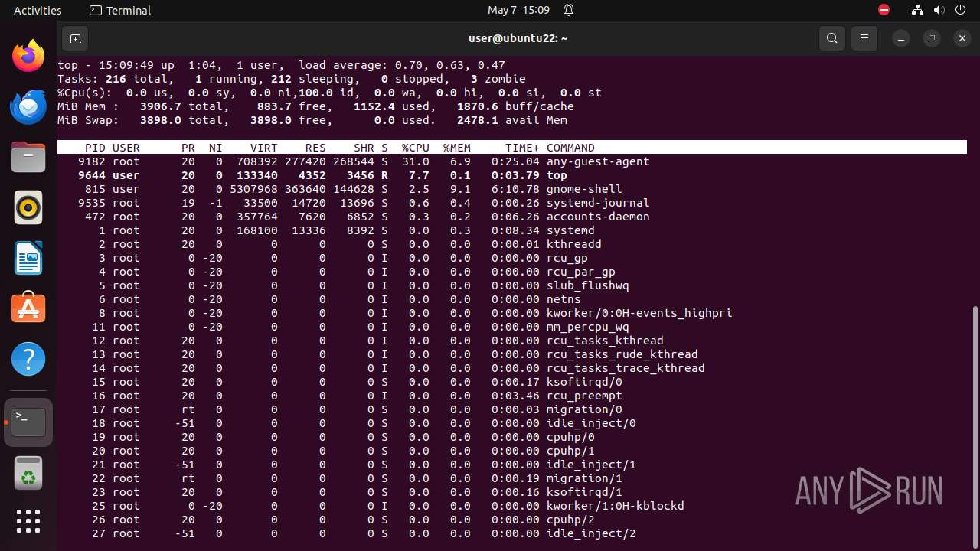Select the Terminal dock icon

(x=28, y=422)
